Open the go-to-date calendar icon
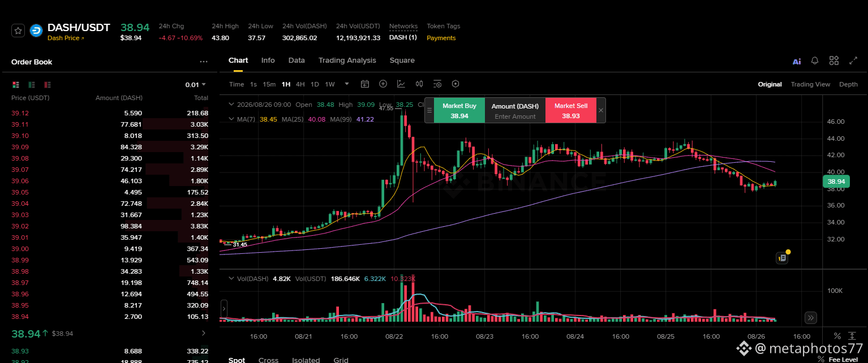868x363 pixels. (x=365, y=84)
